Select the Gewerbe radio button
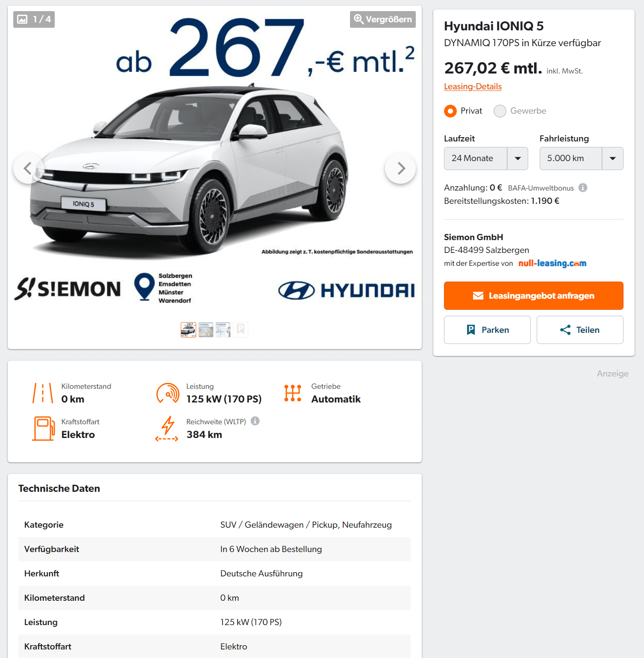This screenshot has width=644, height=658. 500,111
